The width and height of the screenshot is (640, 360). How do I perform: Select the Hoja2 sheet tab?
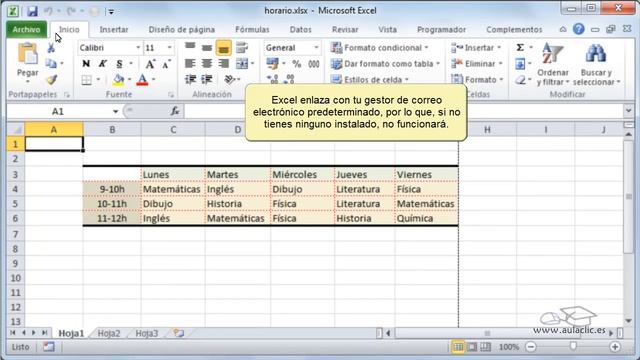(x=109, y=333)
